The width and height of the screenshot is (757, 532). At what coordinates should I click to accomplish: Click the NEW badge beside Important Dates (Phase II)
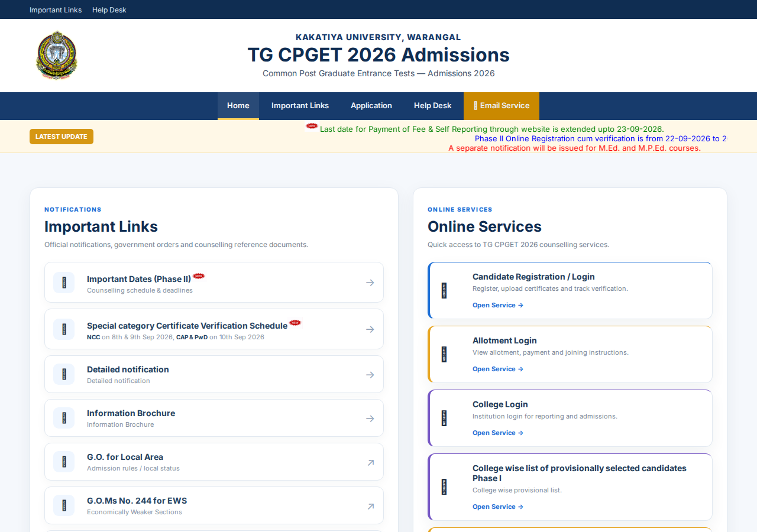199,276
